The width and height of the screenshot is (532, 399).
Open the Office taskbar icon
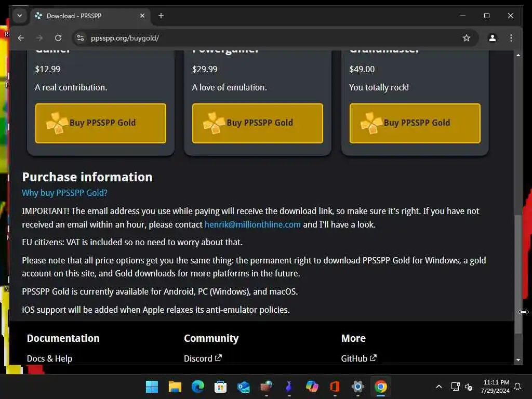335,387
